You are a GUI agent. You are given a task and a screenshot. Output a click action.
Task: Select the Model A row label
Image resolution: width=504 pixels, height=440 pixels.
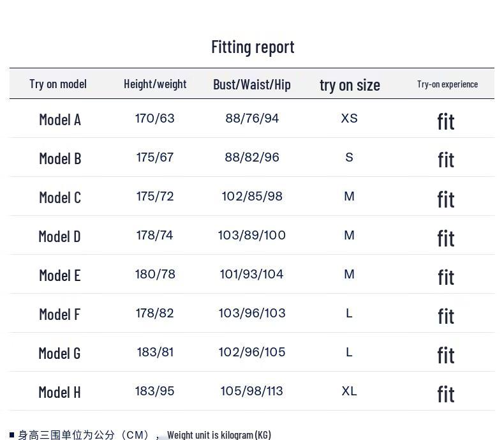[60, 119]
